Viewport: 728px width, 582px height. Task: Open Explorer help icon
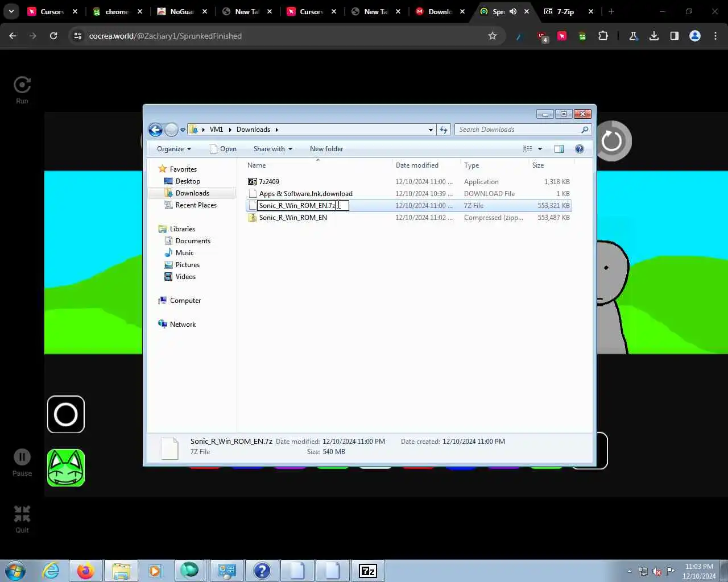(580, 149)
